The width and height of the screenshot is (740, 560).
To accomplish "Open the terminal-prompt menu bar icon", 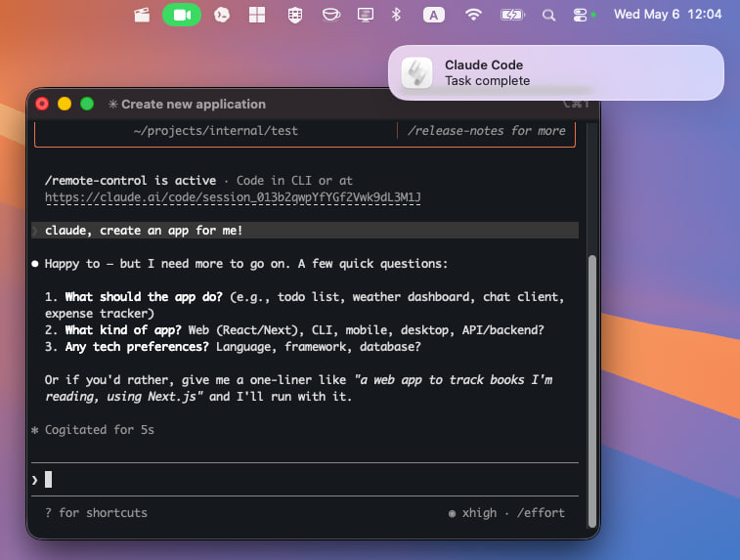I will click(x=222, y=15).
